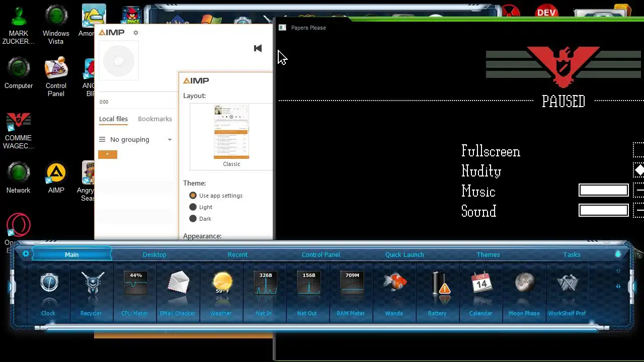Click the AIMP previous track button
644x362 pixels.
258,48
